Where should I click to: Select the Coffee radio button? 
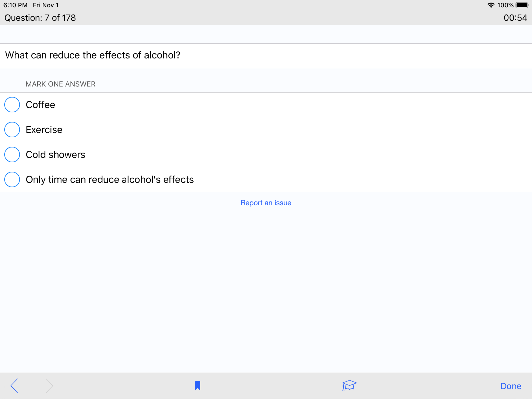point(12,105)
